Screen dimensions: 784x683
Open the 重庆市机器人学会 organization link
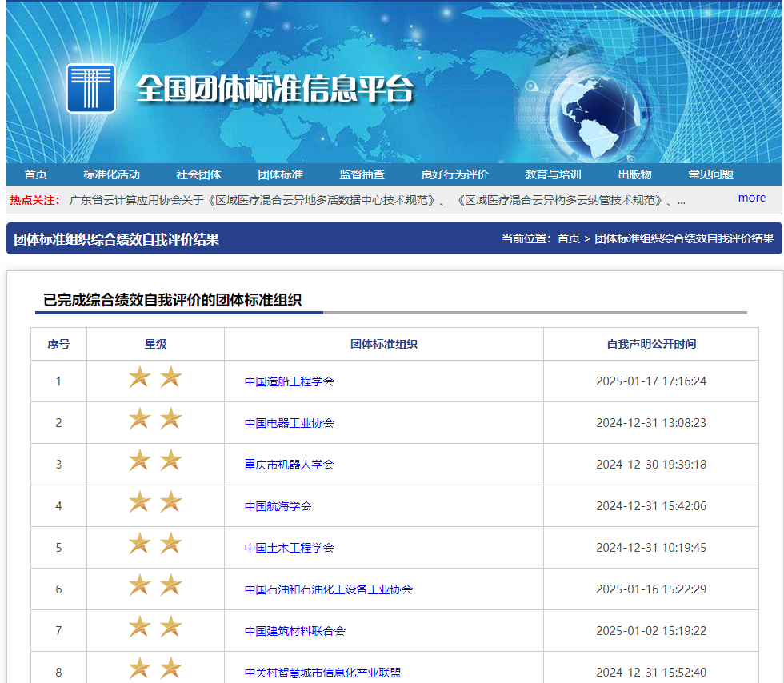tap(289, 465)
